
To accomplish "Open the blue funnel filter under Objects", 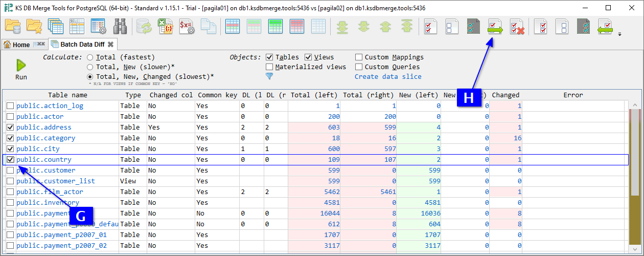I will [269, 76].
